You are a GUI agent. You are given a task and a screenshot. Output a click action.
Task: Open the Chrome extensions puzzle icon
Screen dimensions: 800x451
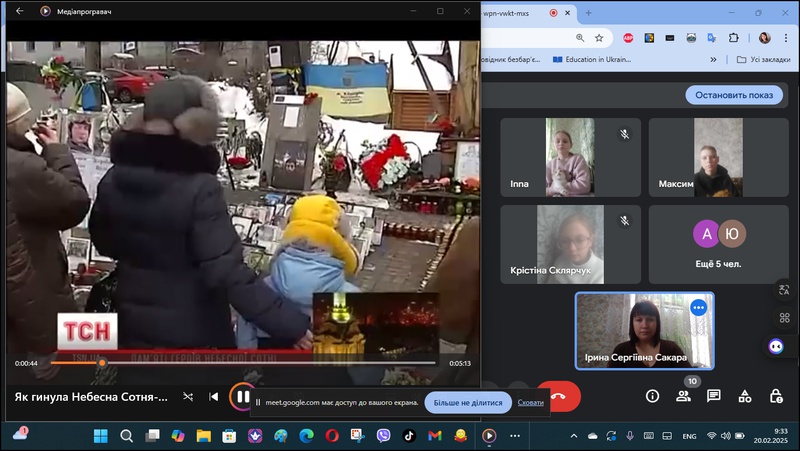click(733, 37)
